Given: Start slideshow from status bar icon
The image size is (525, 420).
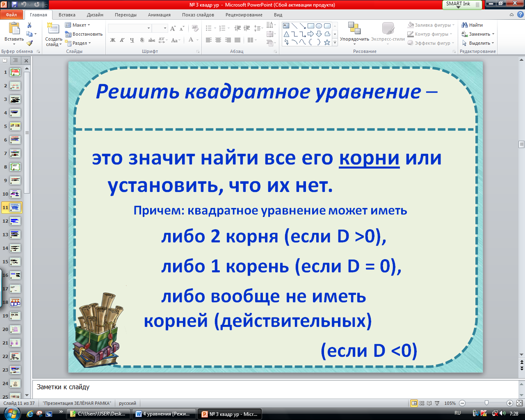Looking at the screenshot, I should coord(437,403).
